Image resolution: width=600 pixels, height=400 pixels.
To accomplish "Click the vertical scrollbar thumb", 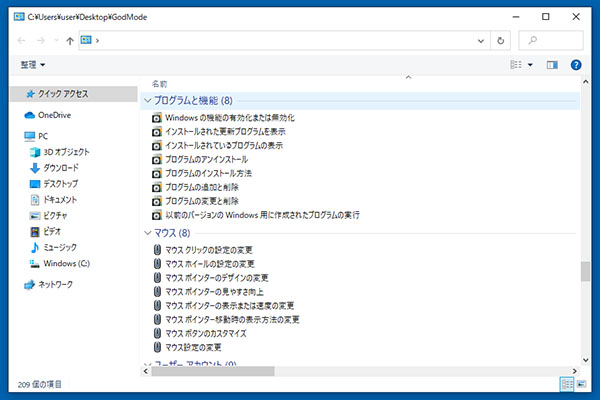I will coord(585,271).
